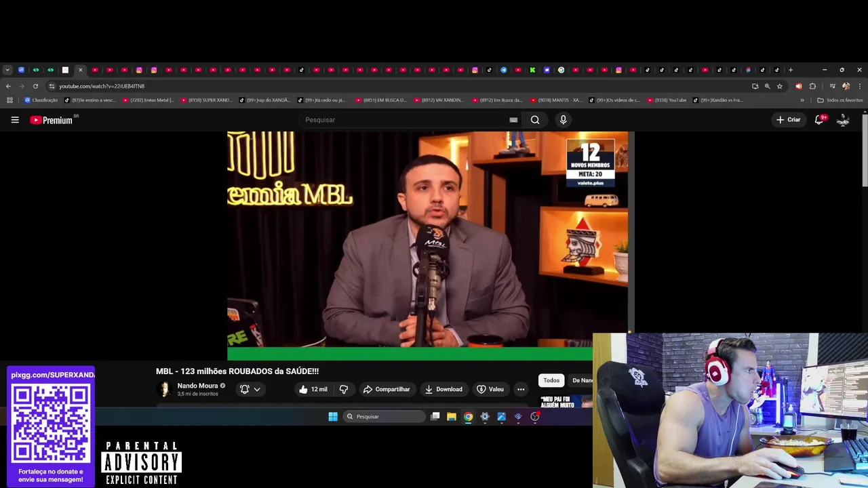Open a new browser tab with plus

[791, 70]
